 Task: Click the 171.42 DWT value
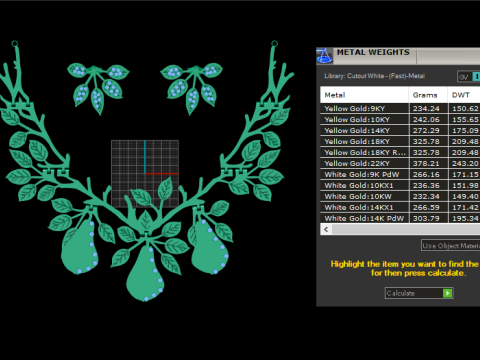[465, 207]
